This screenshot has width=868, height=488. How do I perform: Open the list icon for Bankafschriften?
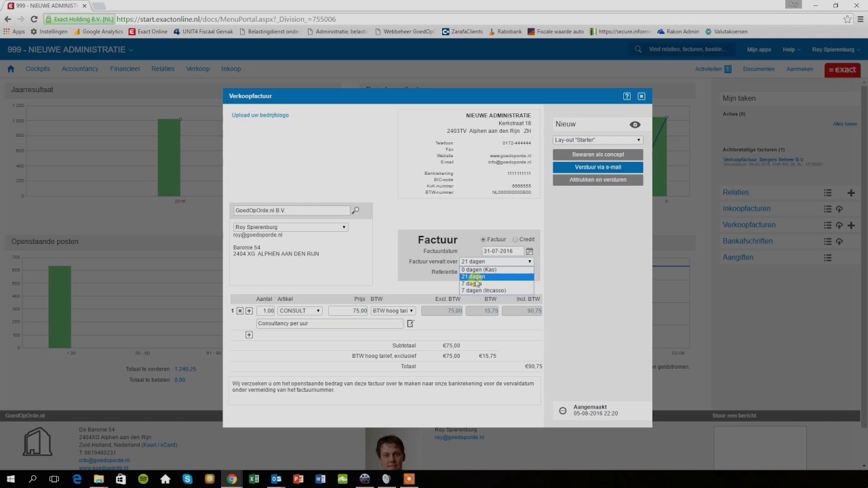click(828, 241)
